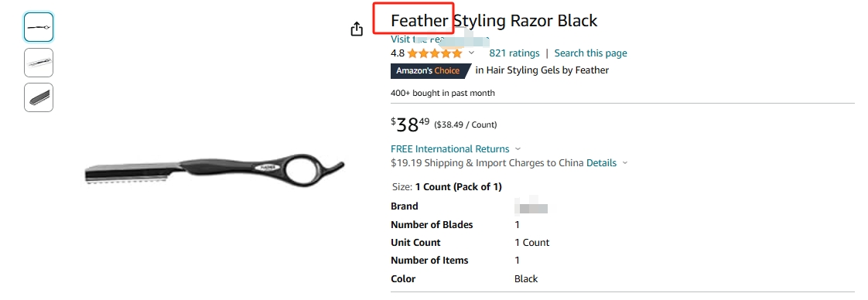Screen dimensions: 868x300
Task: Open shipping Details link
Action: pyautogui.click(x=601, y=162)
